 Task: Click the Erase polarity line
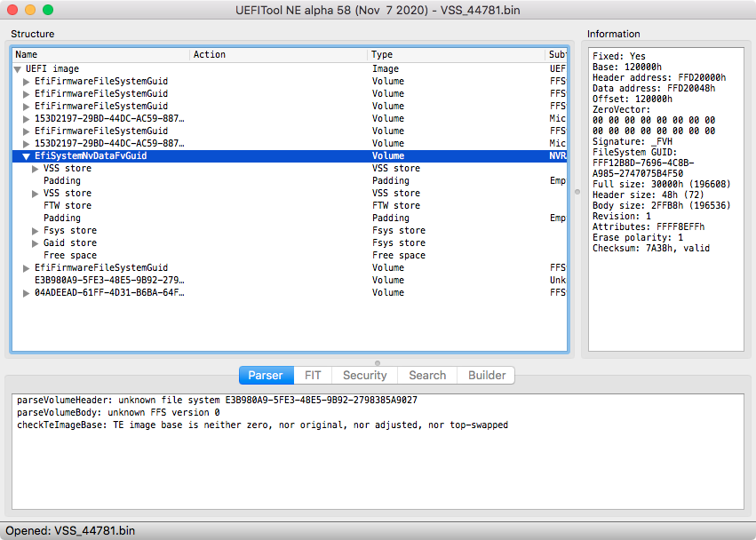click(637, 238)
